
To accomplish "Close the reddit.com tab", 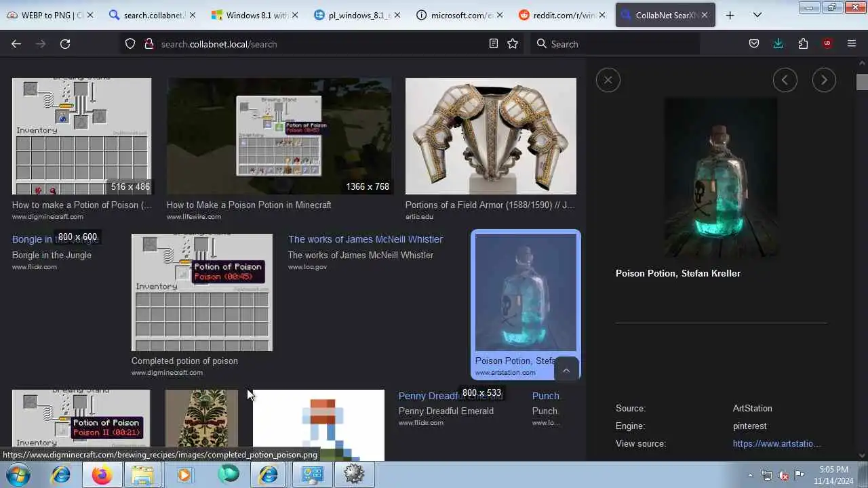I will 602,15.
